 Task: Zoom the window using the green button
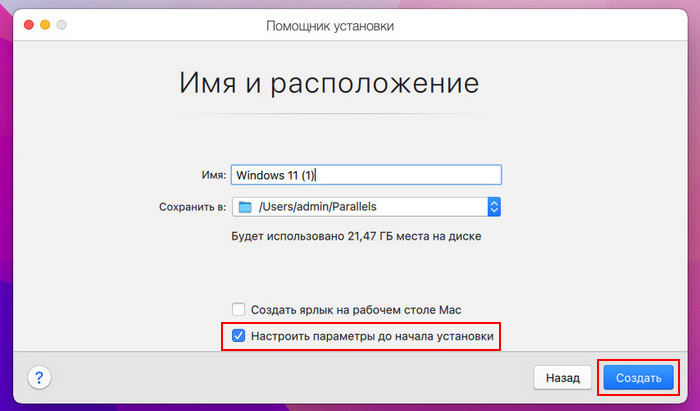(x=64, y=23)
